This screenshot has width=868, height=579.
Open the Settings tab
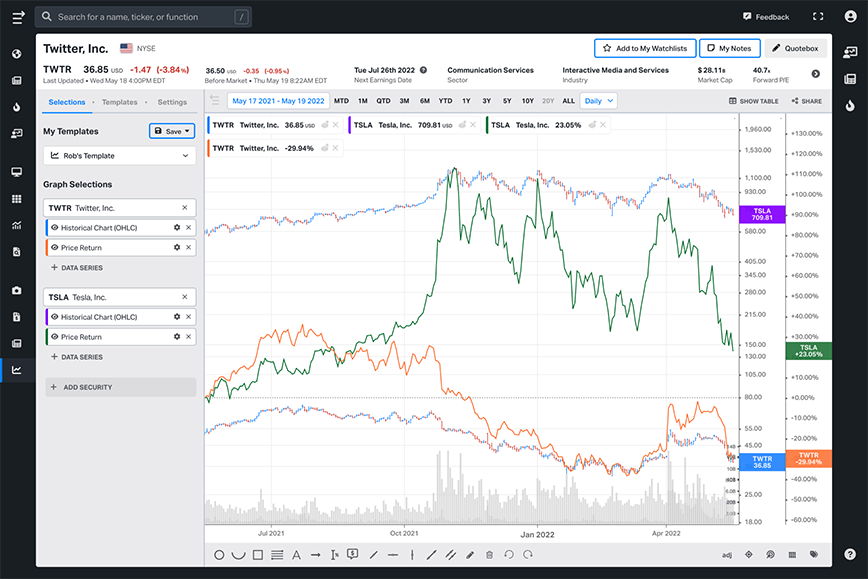click(171, 102)
